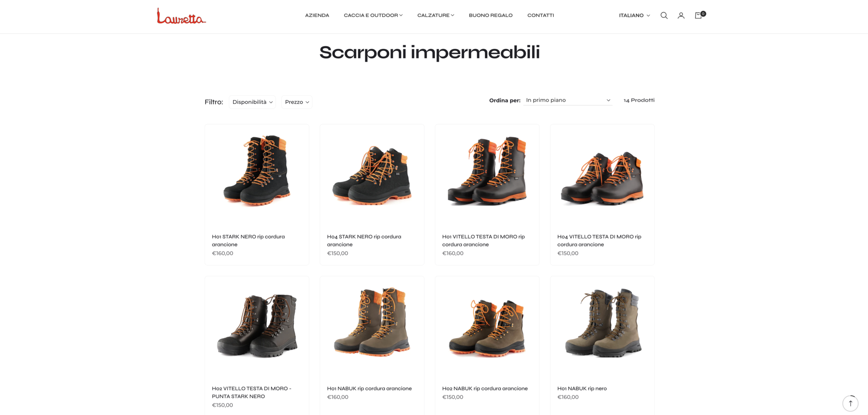
Task: Open H01 STARK NERO boot image
Action: coord(257,171)
